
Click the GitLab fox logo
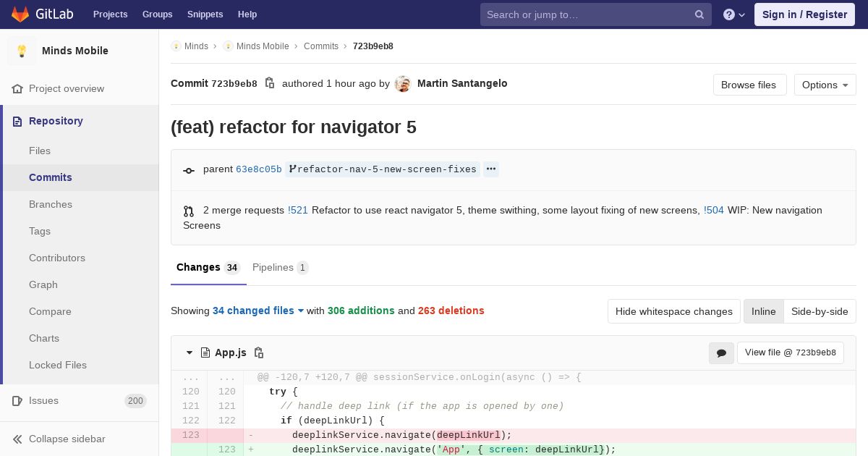(20, 14)
